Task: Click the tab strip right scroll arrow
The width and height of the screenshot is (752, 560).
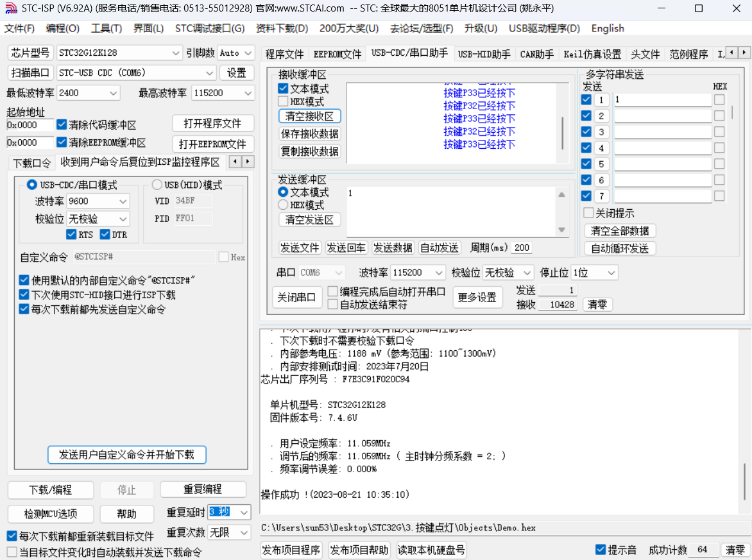Action: (744, 52)
